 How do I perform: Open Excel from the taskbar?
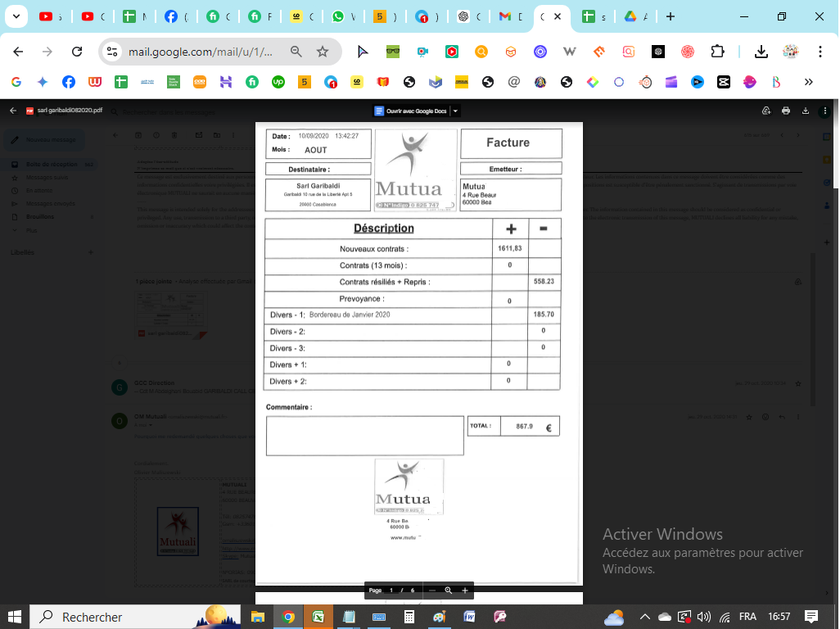318,617
